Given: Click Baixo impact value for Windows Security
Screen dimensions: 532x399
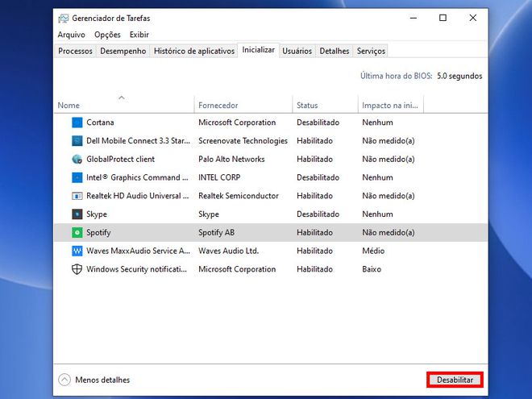Looking at the screenshot, I should click(x=372, y=269).
